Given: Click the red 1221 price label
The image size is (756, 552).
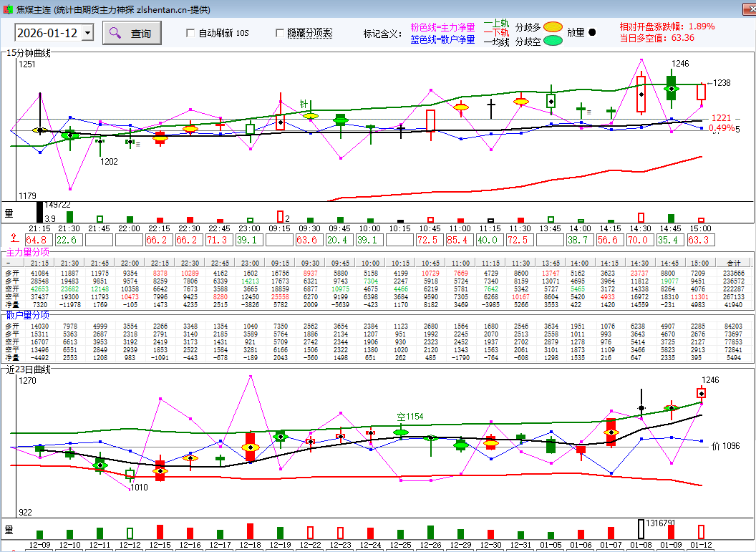Looking at the screenshot, I should [x=721, y=118].
